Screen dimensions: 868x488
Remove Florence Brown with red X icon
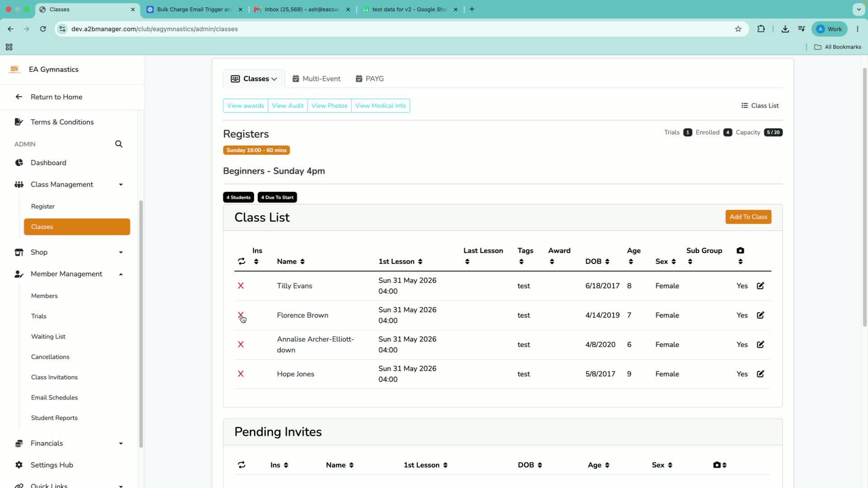point(241,315)
